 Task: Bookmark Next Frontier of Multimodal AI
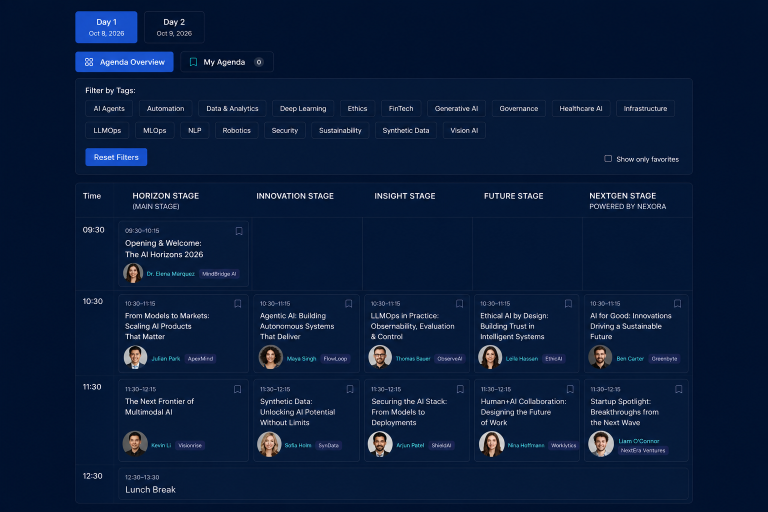pos(238,390)
